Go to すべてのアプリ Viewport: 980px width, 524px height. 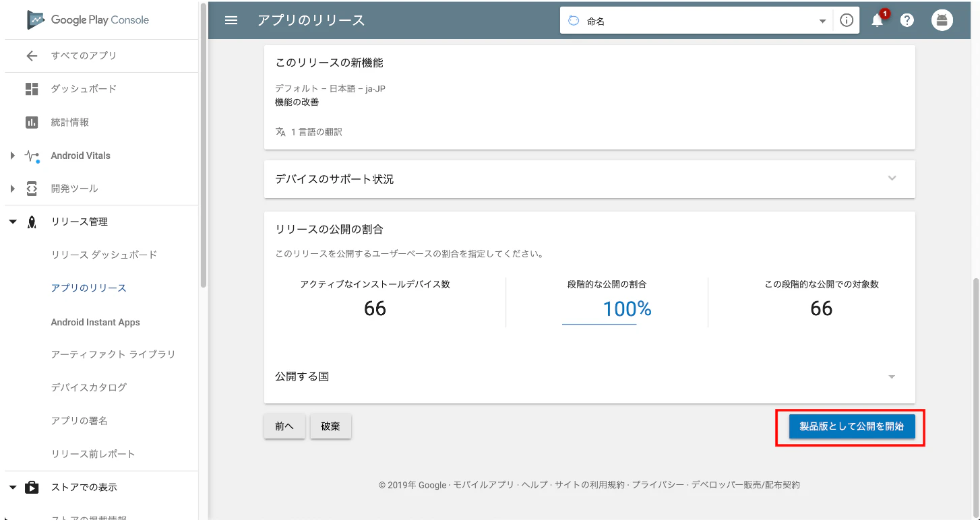click(84, 56)
